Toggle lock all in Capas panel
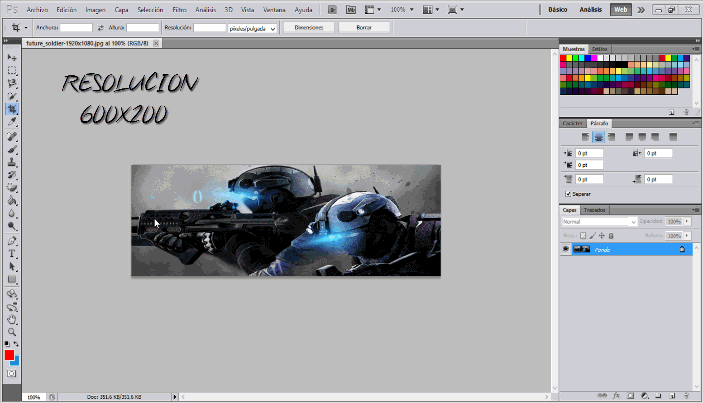 click(611, 235)
